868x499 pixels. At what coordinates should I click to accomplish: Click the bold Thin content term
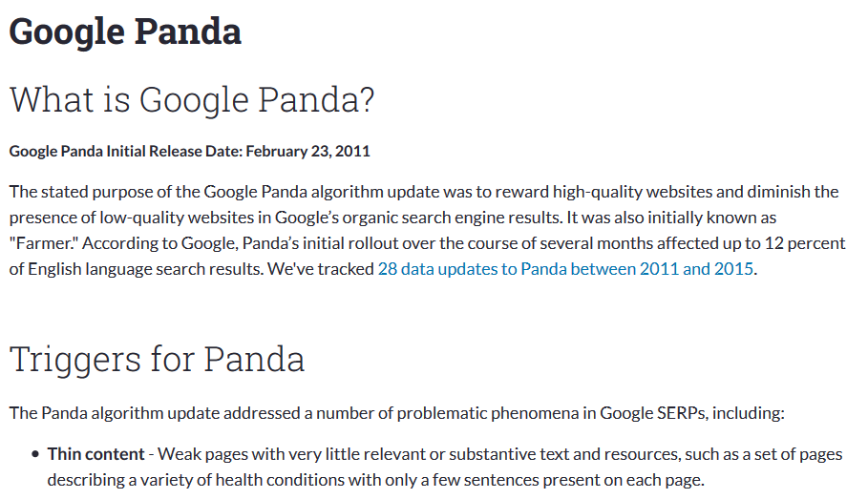click(x=95, y=454)
